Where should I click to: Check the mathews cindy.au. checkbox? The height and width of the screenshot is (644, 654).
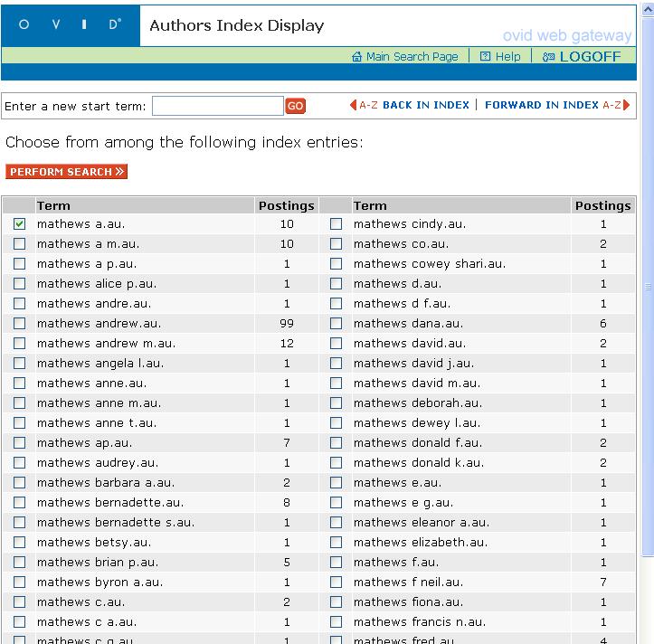(336, 224)
